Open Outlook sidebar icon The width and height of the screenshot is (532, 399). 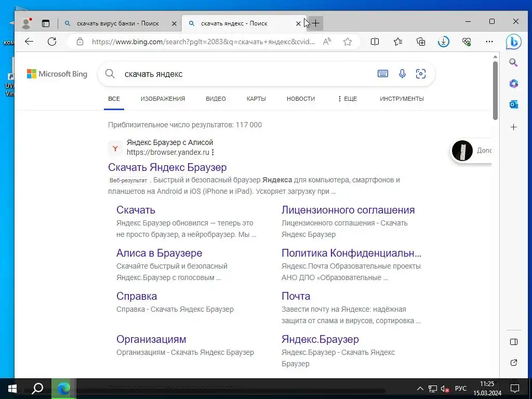coord(514,105)
